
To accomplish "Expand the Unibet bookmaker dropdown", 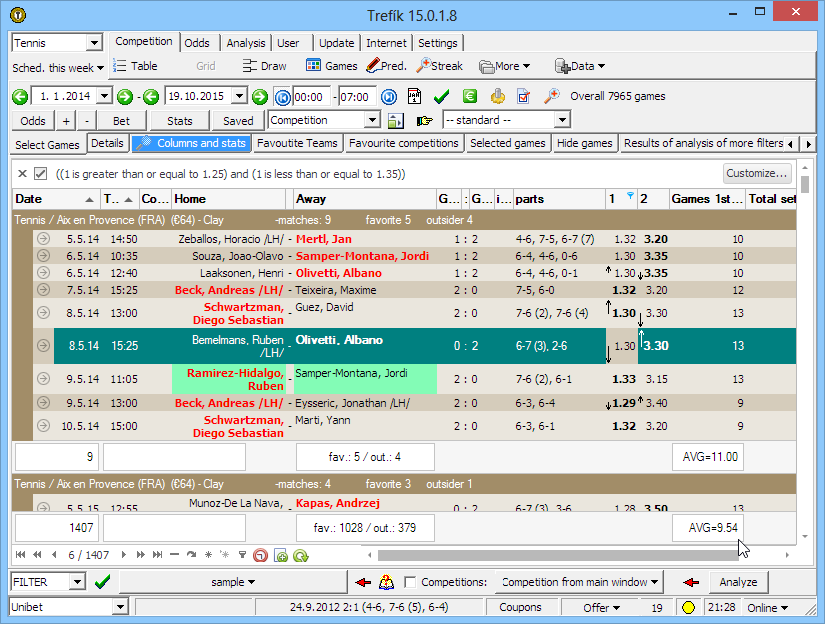I will click(120, 607).
